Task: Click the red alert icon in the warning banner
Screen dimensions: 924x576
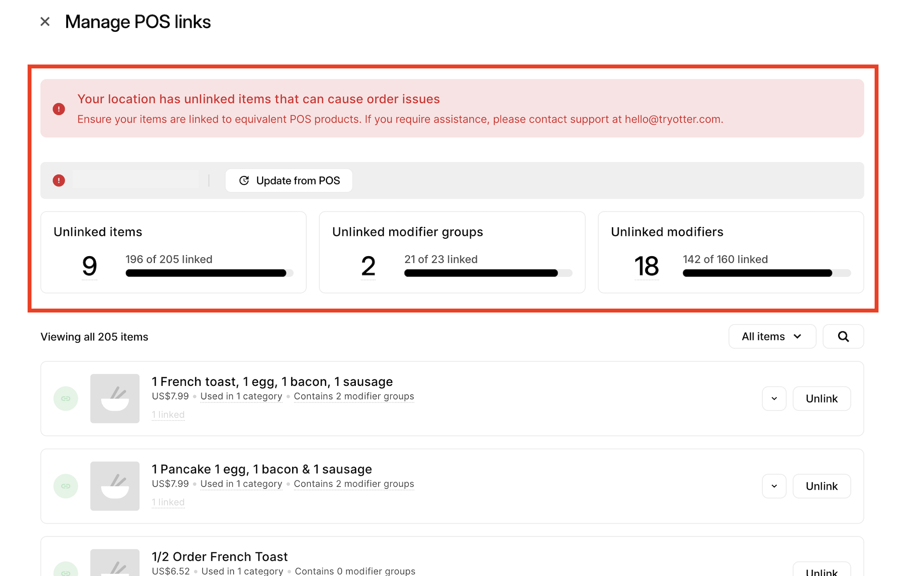Action: coord(59,109)
